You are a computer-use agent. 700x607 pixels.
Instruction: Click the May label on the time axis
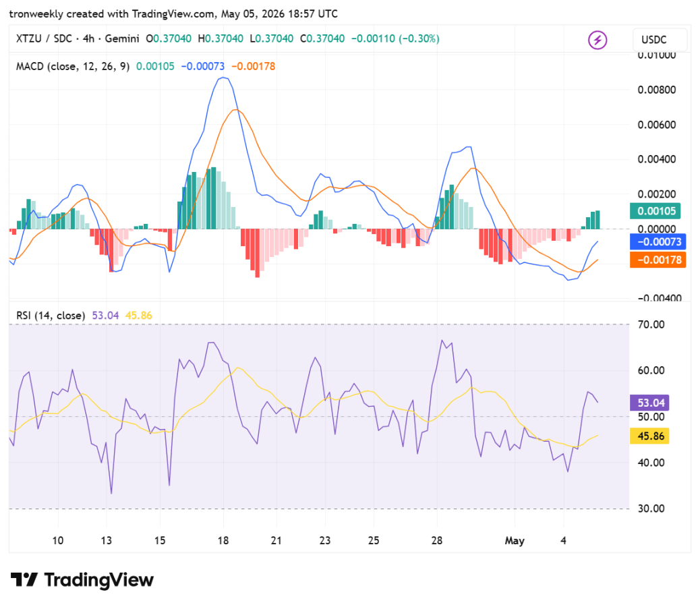coord(515,541)
